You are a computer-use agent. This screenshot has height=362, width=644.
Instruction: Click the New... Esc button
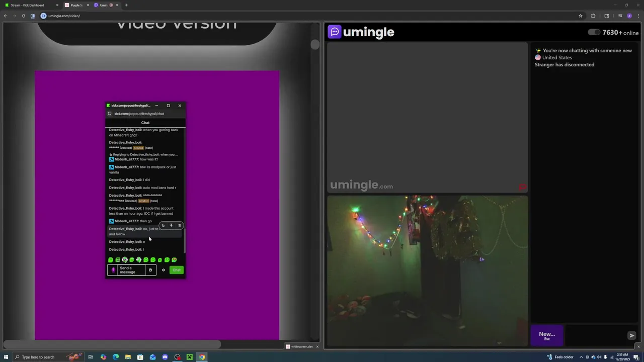(x=547, y=336)
